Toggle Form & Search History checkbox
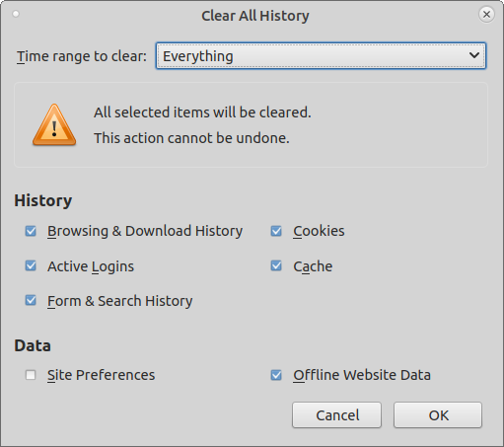504x447 pixels. coord(31,300)
